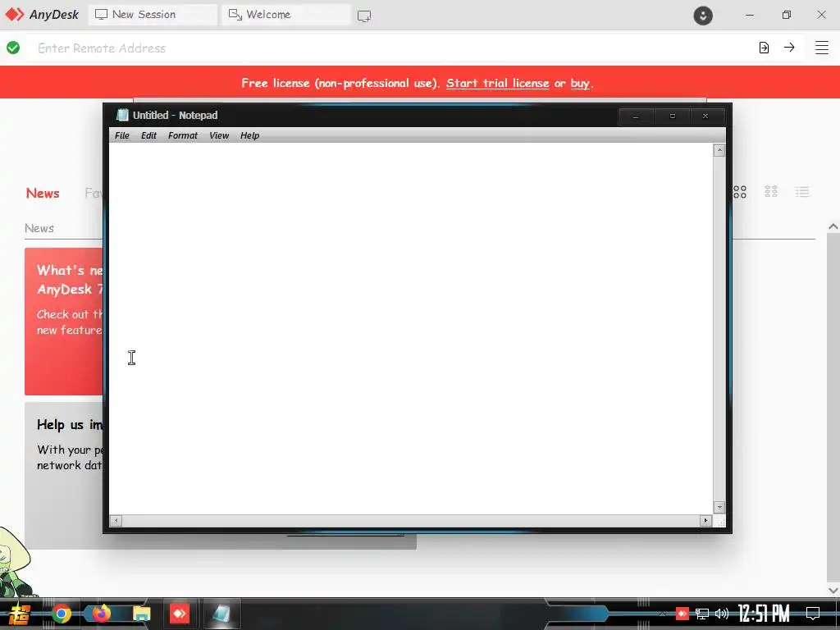This screenshot has width=840, height=630.
Task: Minimize the AnyDesk window
Action: tap(750, 15)
